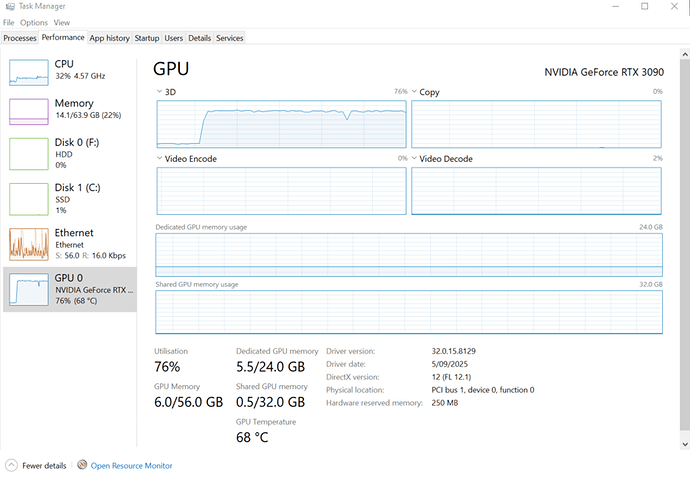Open the Video Encode engine dropdown
This screenshot has width=690, height=477.
pyautogui.click(x=160, y=159)
